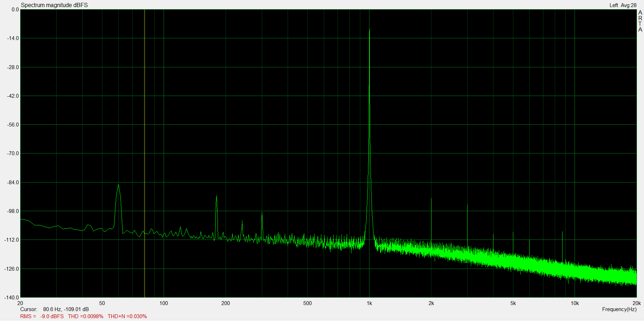Select the -28.0 y-axis label
Screen dimensions: 644x321
click(x=13, y=67)
